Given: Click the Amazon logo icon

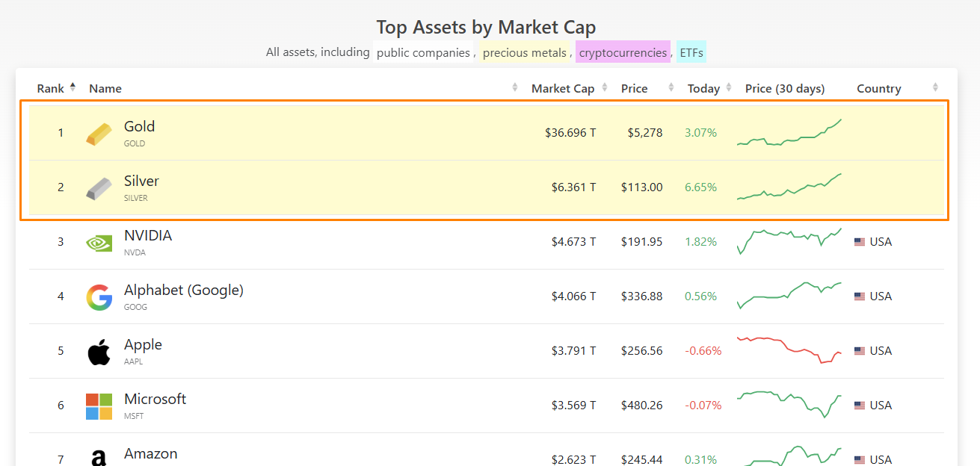Looking at the screenshot, I should [x=99, y=459].
